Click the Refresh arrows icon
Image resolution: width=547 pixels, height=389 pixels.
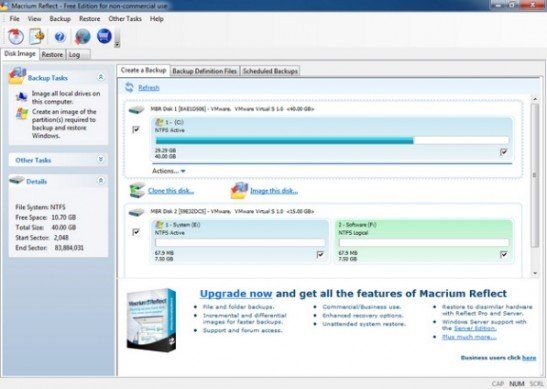[129, 87]
